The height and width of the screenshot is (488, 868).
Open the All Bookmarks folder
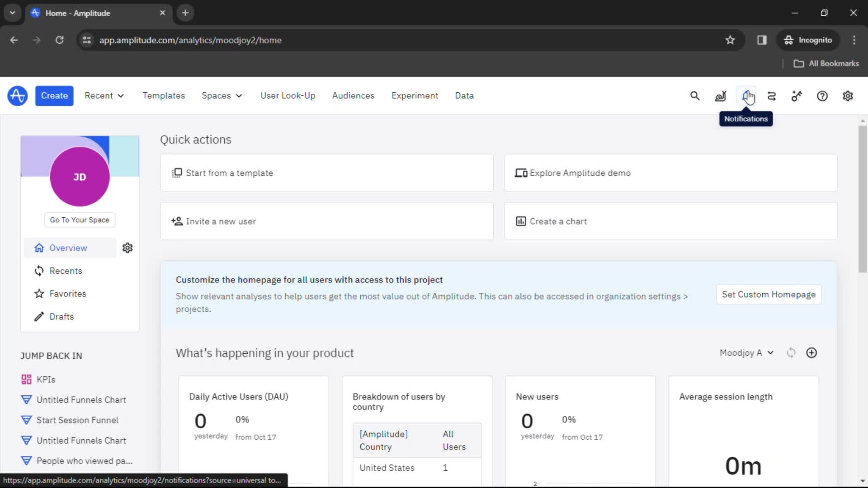click(x=826, y=64)
